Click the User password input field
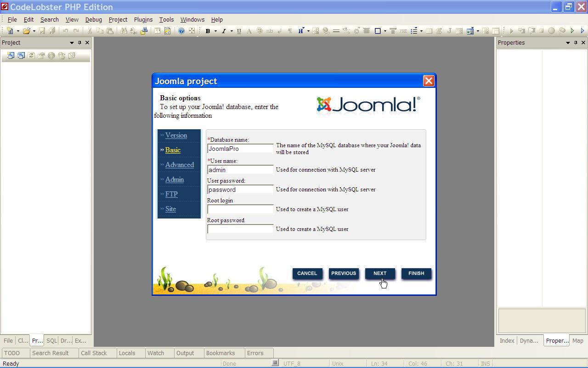Screen dimensions: 588x368 240,190
